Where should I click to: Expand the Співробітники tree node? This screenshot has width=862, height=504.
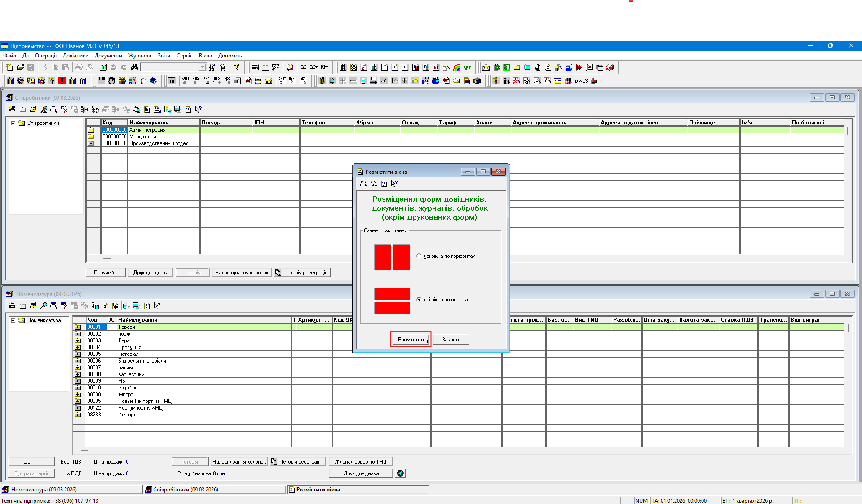pos(13,123)
